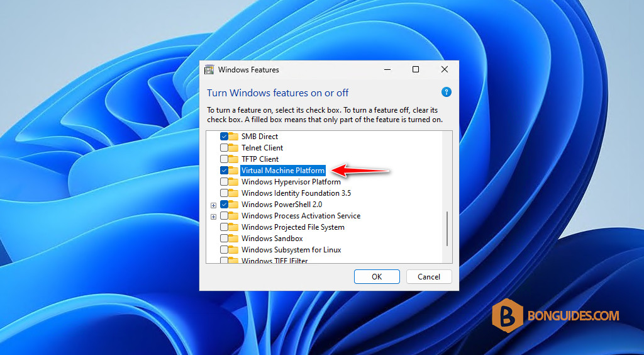Click the folder icon beside Windows Projected File System
644x355 pixels.
point(233,227)
